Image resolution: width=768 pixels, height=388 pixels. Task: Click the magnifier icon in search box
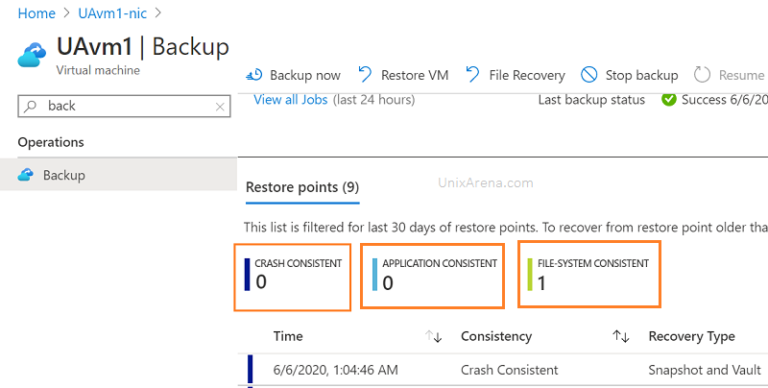click(30, 106)
